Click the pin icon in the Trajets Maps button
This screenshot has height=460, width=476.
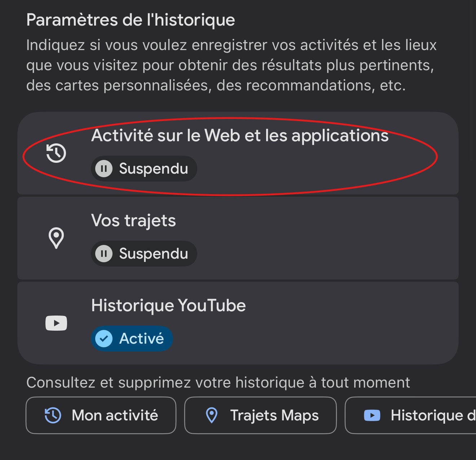pyautogui.click(x=212, y=415)
